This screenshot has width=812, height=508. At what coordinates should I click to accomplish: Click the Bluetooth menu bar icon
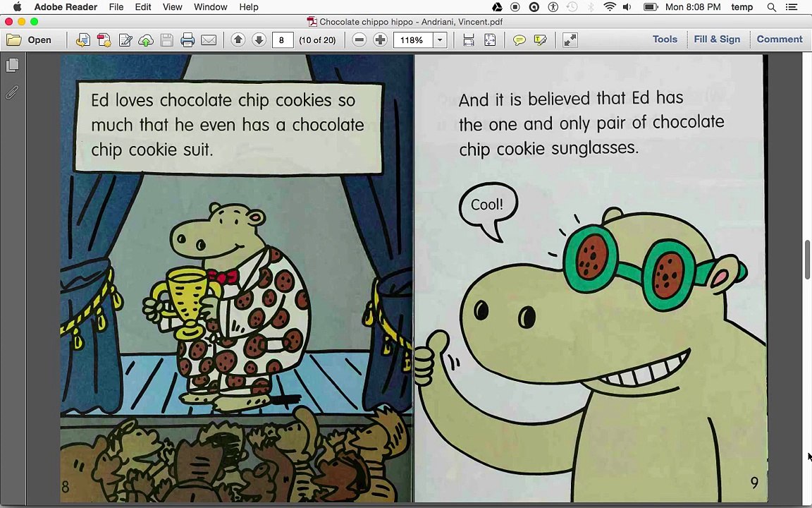(x=591, y=7)
